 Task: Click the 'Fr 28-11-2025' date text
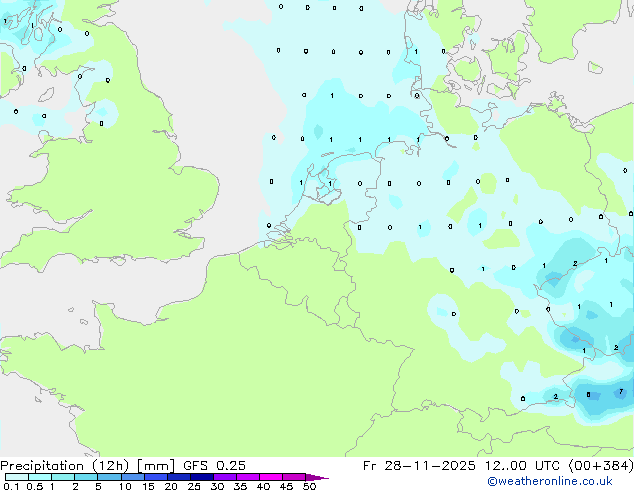point(419,466)
